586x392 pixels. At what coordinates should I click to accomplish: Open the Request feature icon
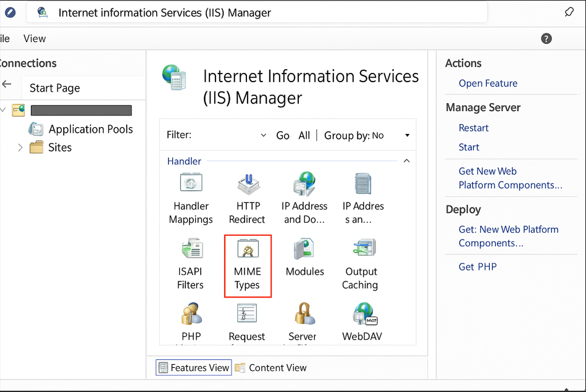247,313
